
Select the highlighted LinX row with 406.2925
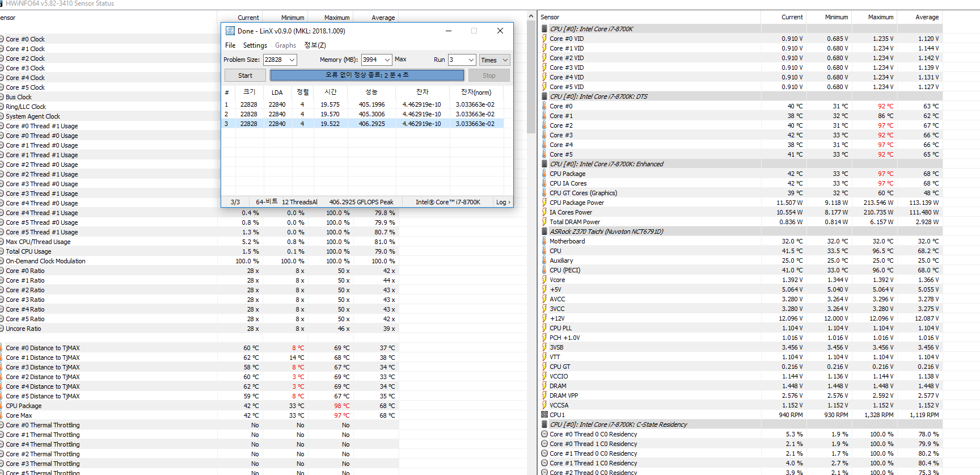pyautogui.click(x=363, y=124)
